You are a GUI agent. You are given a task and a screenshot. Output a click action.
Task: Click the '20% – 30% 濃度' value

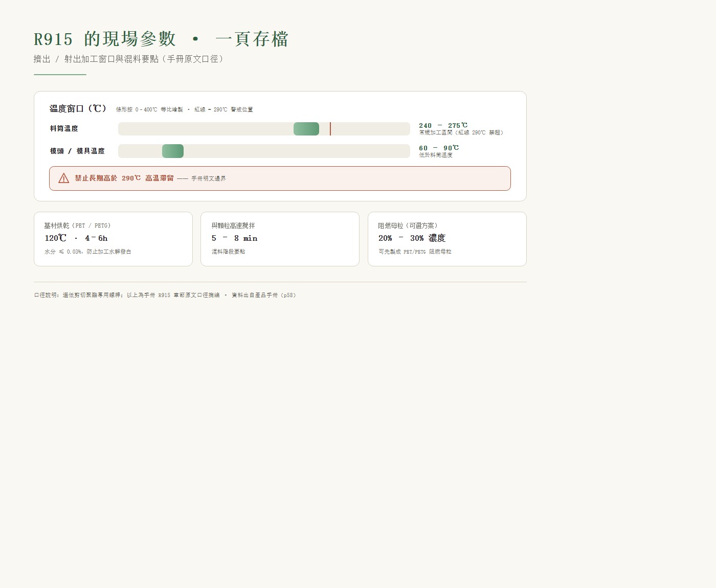click(x=412, y=238)
